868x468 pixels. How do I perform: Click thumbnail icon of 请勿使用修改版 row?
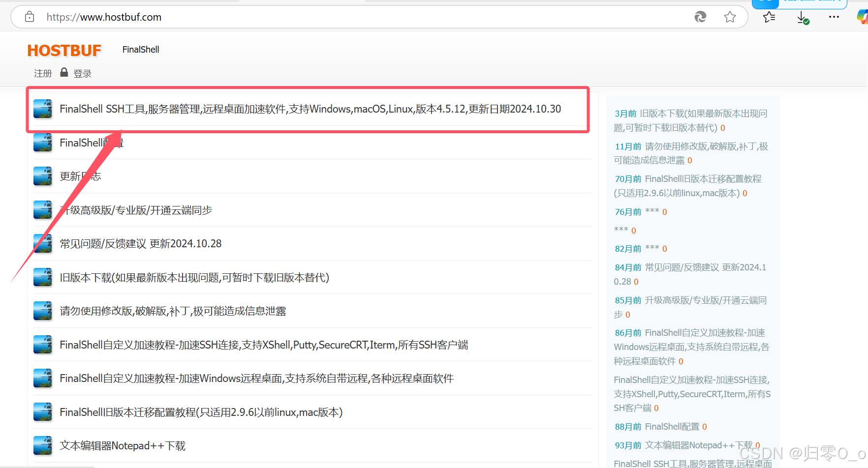point(43,311)
